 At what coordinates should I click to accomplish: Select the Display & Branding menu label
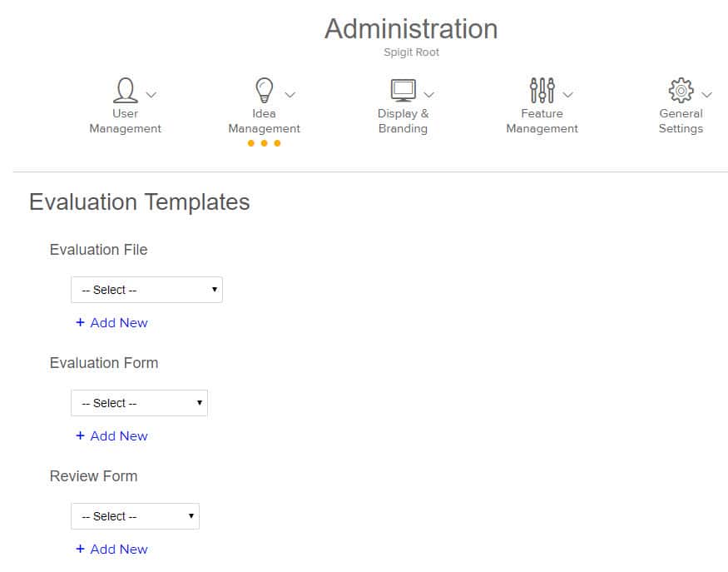pyautogui.click(x=403, y=122)
